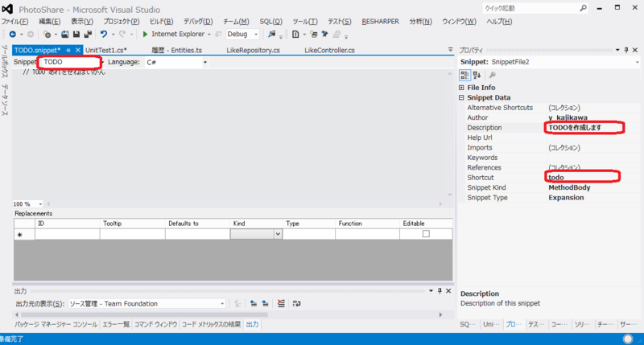Open the RESHARPER menu
Screen dimensions: 644x345
click(x=380, y=22)
